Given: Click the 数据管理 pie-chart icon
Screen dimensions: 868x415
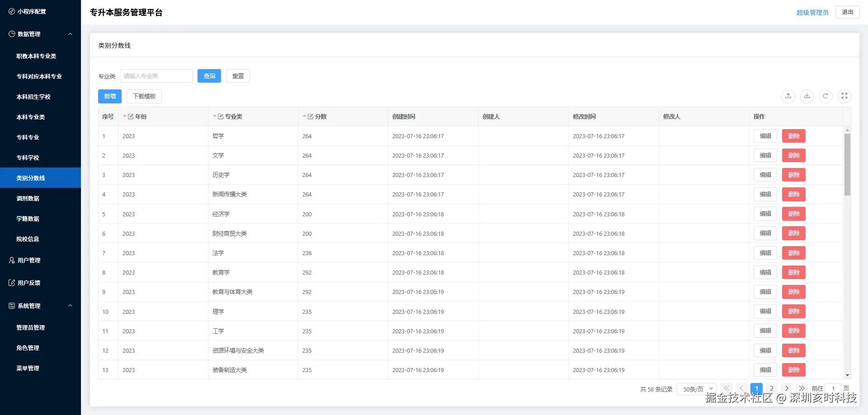Looking at the screenshot, I should coord(12,34).
